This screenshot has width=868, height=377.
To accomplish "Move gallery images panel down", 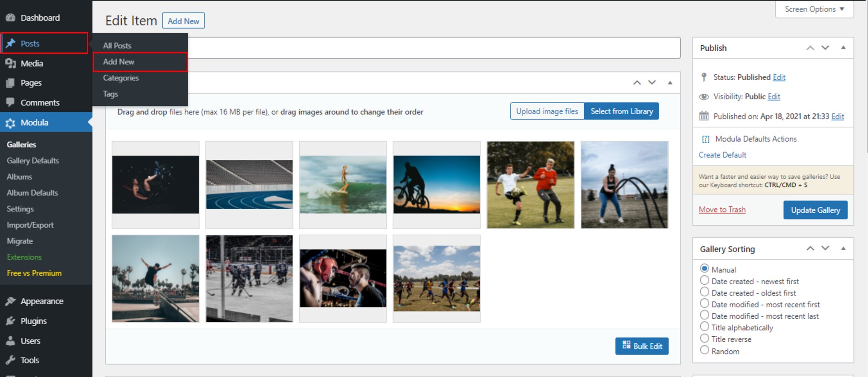I will point(652,82).
